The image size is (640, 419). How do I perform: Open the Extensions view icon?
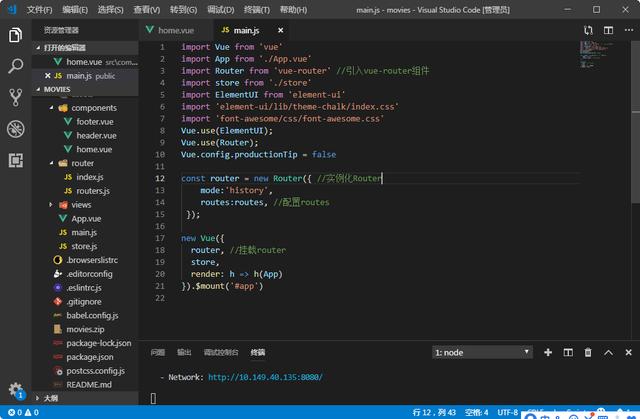[15, 160]
